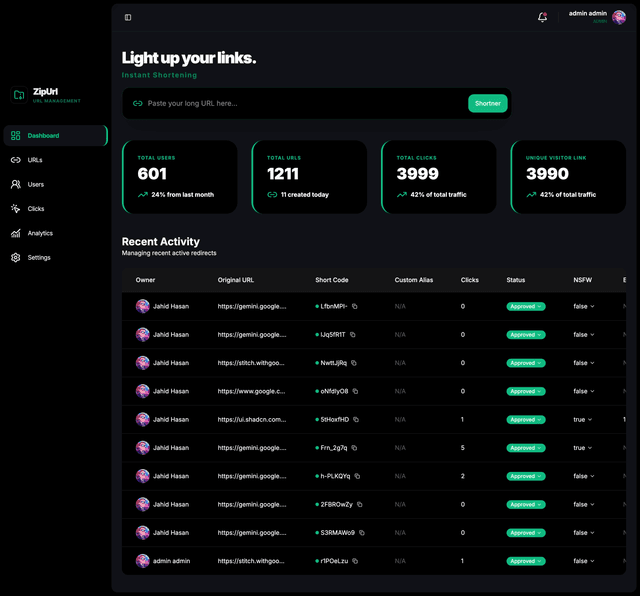The height and width of the screenshot is (596, 640).
Task: Open NSFW true dropdown for 5tHoxfHD
Action: click(582, 420)
